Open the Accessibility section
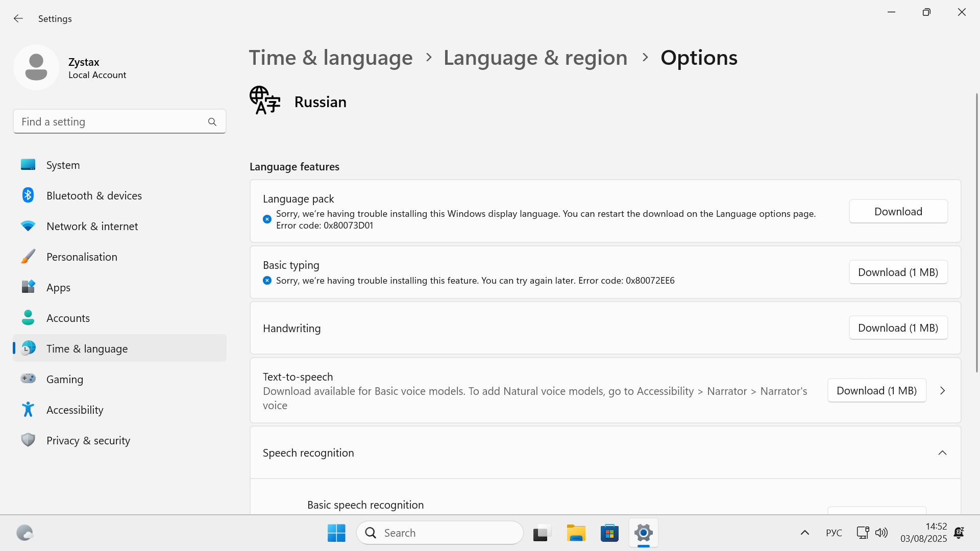 (x=75, y=410)
